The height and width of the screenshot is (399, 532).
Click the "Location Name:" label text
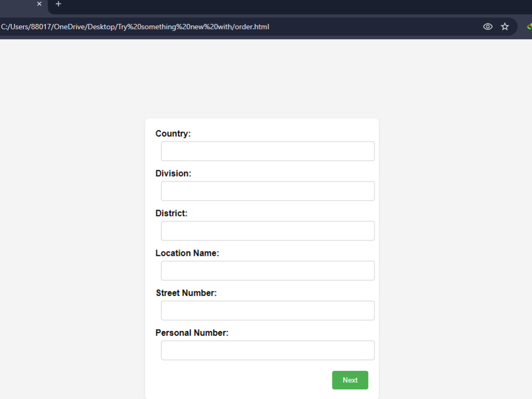click(x=187, y=253)
